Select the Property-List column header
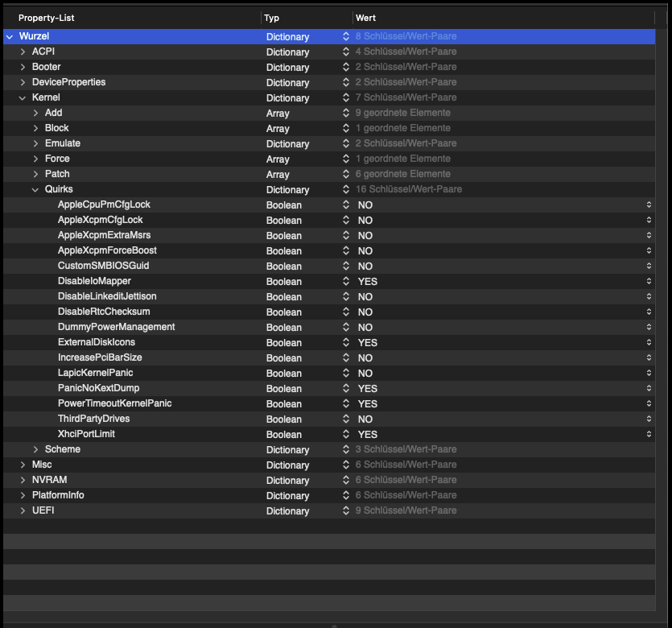Image resolution: width=672 pixels, height=628 pixels. (x=48, y=18)
